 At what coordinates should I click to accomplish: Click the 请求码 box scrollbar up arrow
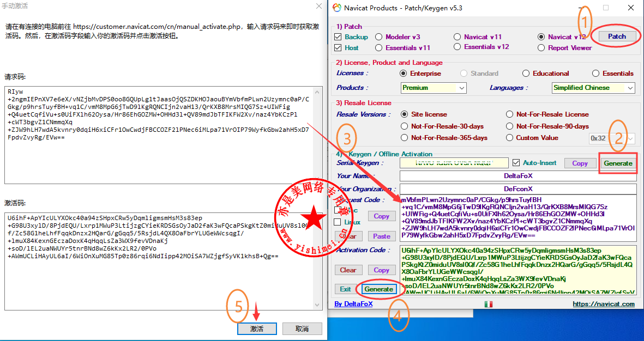(317, 91)
